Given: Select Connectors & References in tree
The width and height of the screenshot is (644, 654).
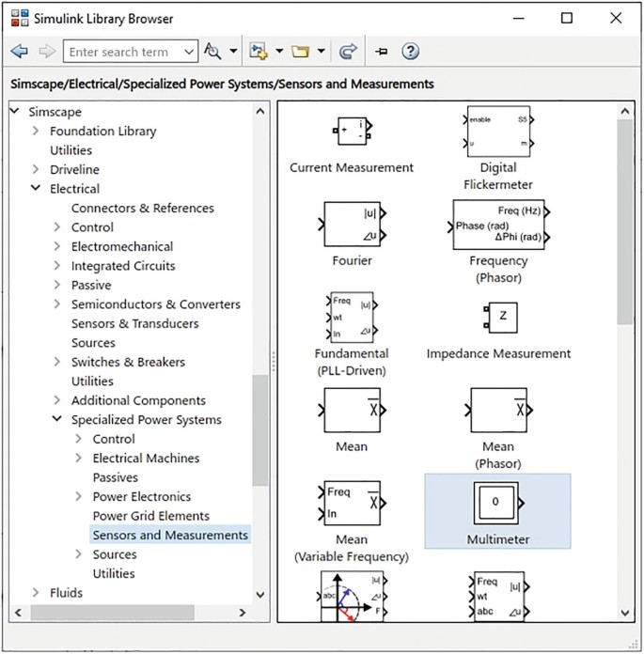Looking at the screenshot, I should [142, 208].
